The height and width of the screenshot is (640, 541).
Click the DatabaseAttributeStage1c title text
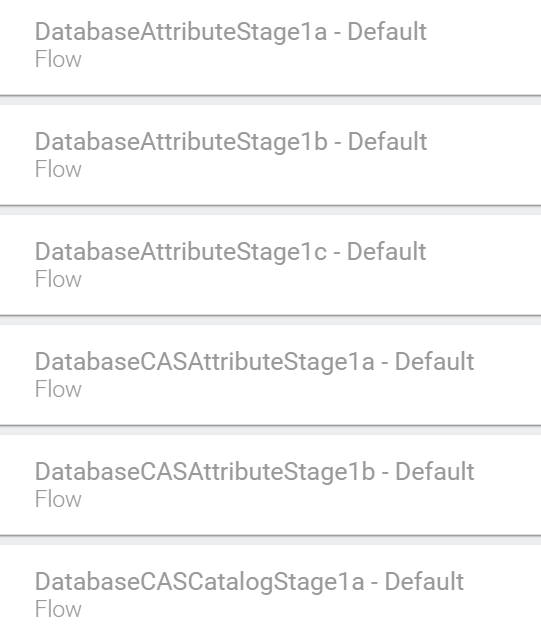[231, 252]
